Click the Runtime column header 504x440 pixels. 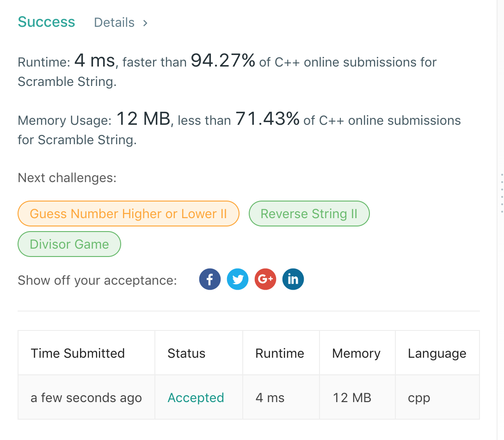(x=280, y=354)
